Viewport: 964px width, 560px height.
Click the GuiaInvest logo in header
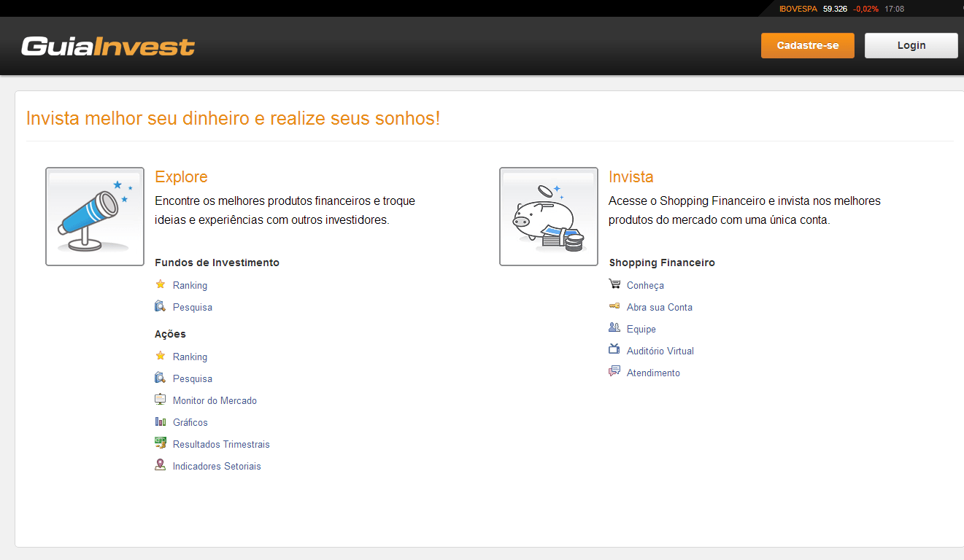pyautogui.click(x=108, y=47)
